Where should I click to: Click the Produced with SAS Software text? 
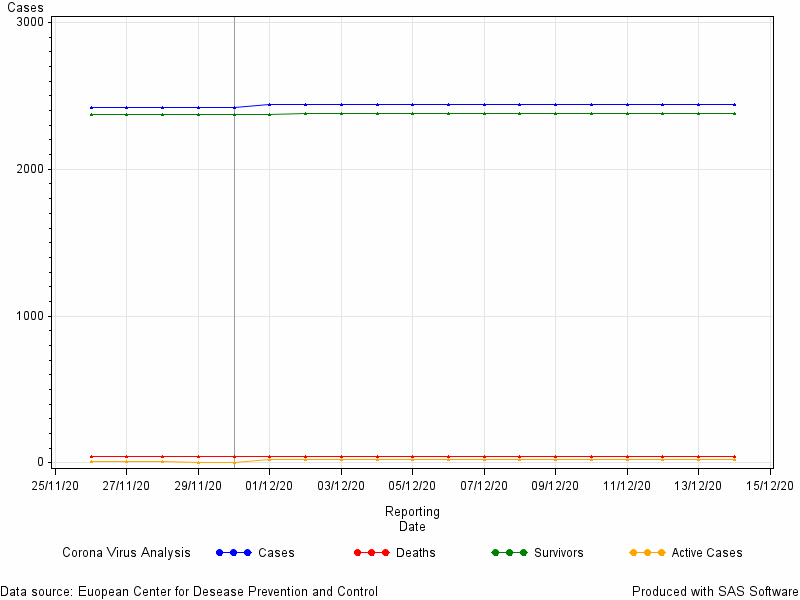[x=715, y=591]
